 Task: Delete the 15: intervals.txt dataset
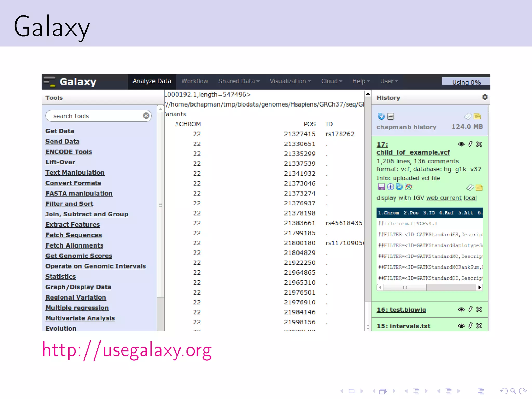(x=479, y=326)
